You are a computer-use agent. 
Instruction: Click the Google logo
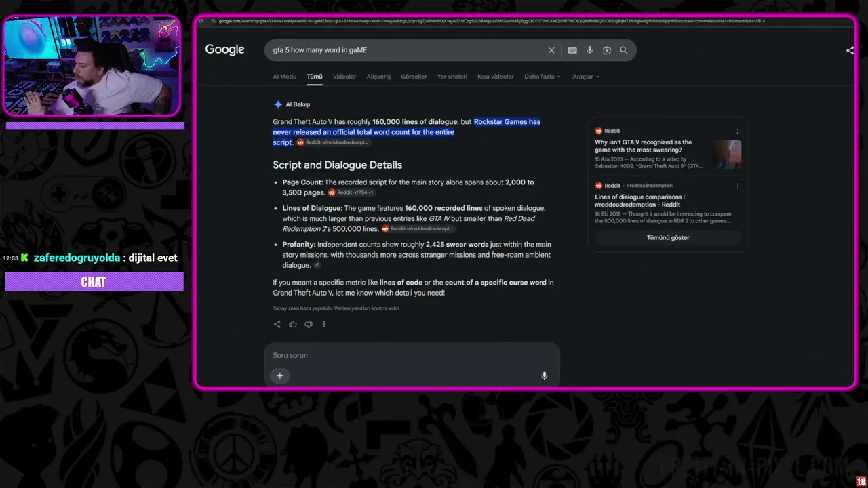(x=224, y=49)
